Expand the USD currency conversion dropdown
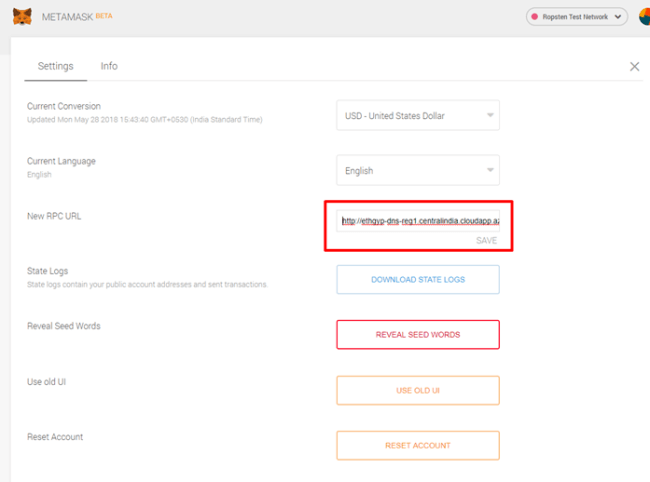 [x=417, y=116]
